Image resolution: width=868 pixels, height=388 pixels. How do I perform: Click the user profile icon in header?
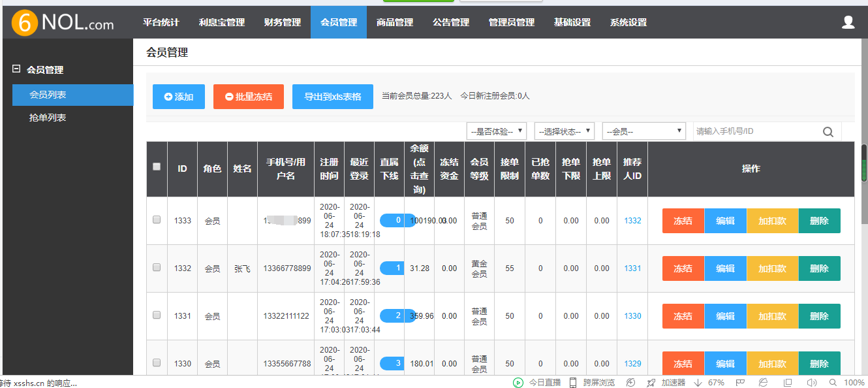click(848, 22)
